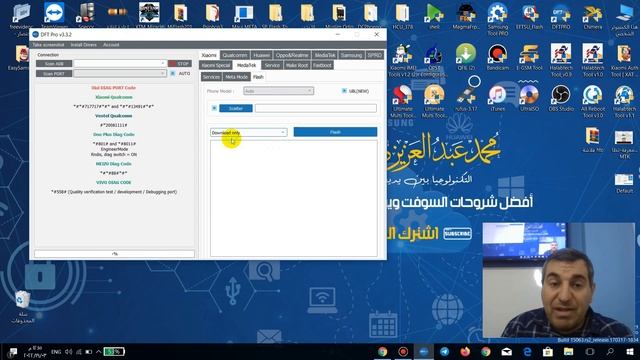Click the blue Flash button
The image size is (640, 360).
point(335,132)
